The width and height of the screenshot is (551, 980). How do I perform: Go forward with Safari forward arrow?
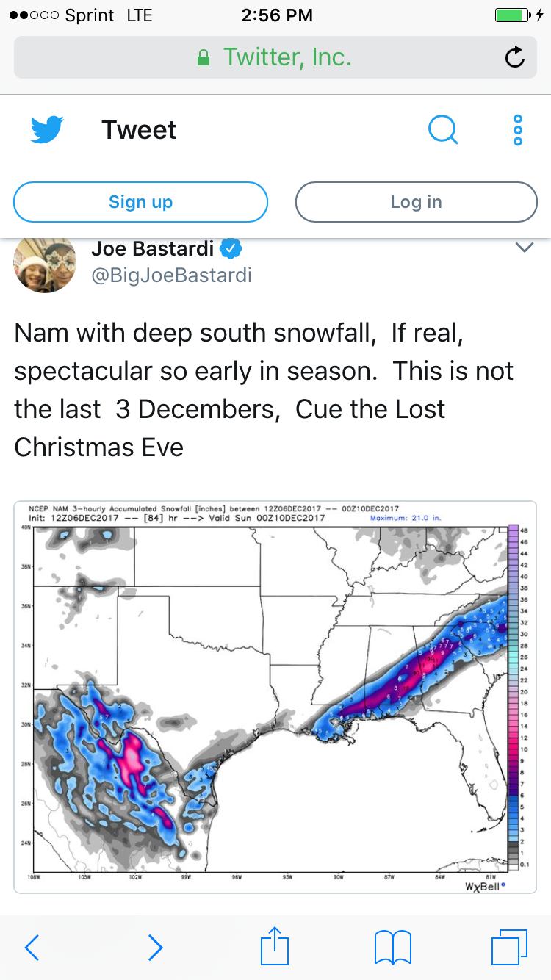(155, 948)
